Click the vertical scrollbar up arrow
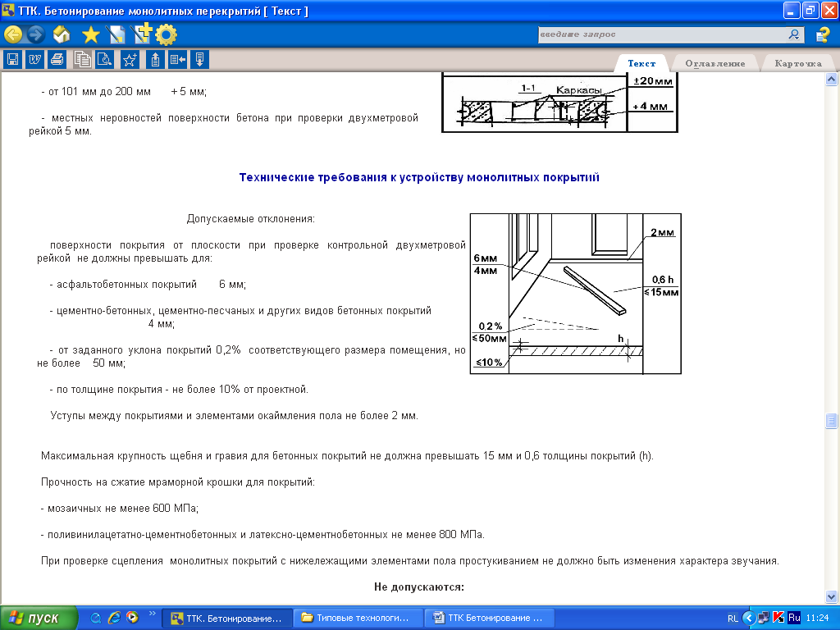 click(832, 80)
